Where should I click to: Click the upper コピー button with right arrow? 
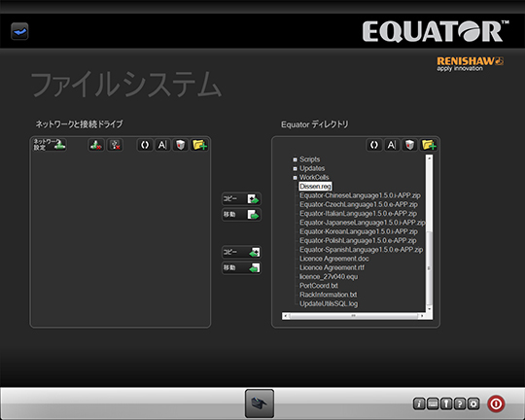(241, 199)
